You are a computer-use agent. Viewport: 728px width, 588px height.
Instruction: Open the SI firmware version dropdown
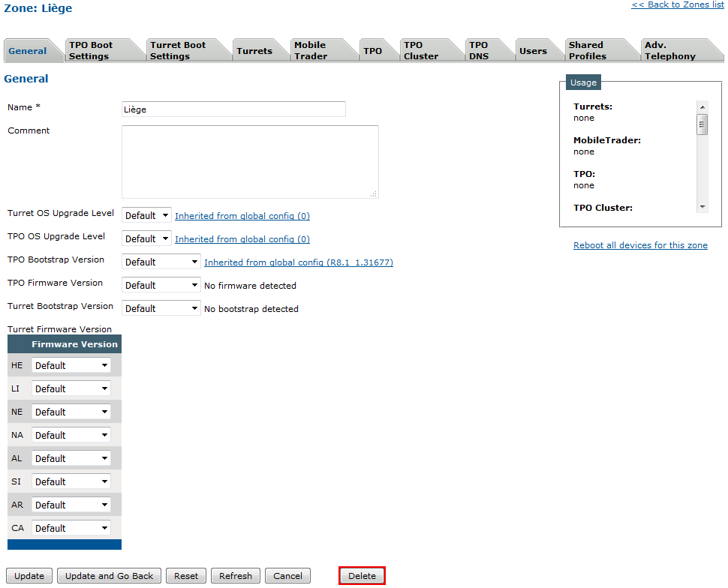pos(71,481)
